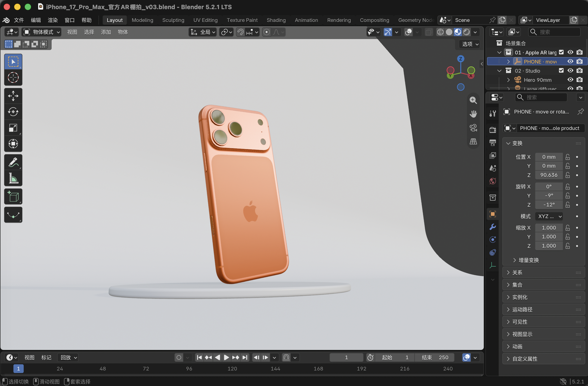The height and width of the screenshot is (386, 588).
Task: Toggle camera view with the camera icon
Action: click(x=473, y=128)
